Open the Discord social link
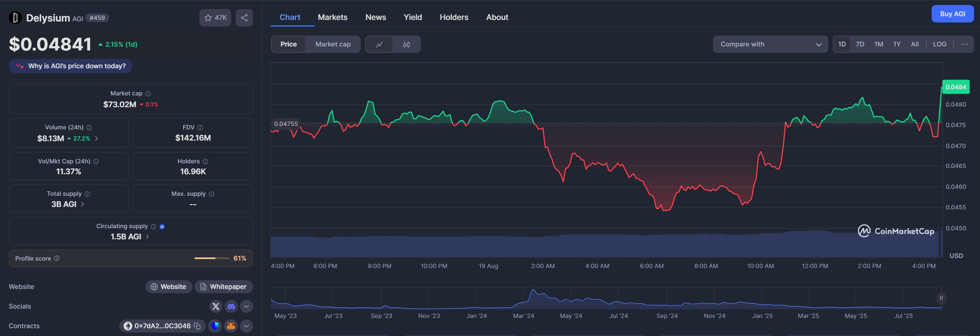The width and height of the screenshot is (980, 336). (231, 306)
